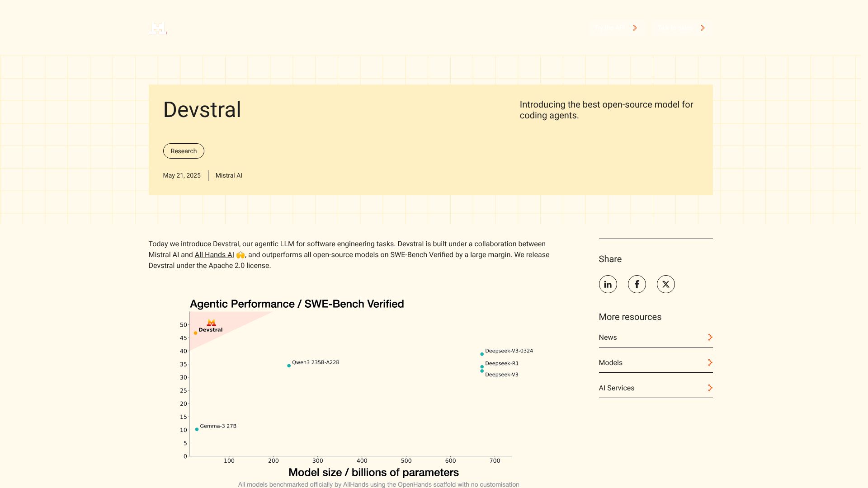Viewport: 868px width, 488px height.
Task: Click the orange arrow beside AI Services
Action: coord(710,388)
